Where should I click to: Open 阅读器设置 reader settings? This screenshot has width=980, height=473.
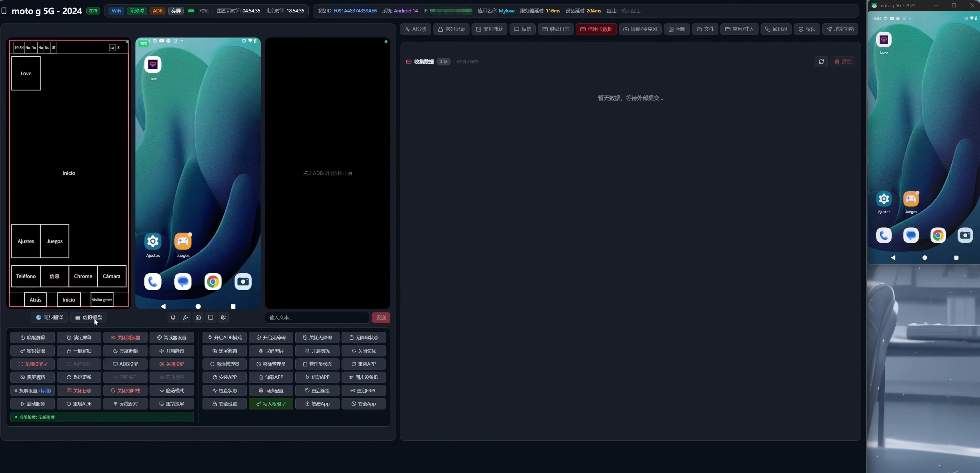click(x=172, y=338)
